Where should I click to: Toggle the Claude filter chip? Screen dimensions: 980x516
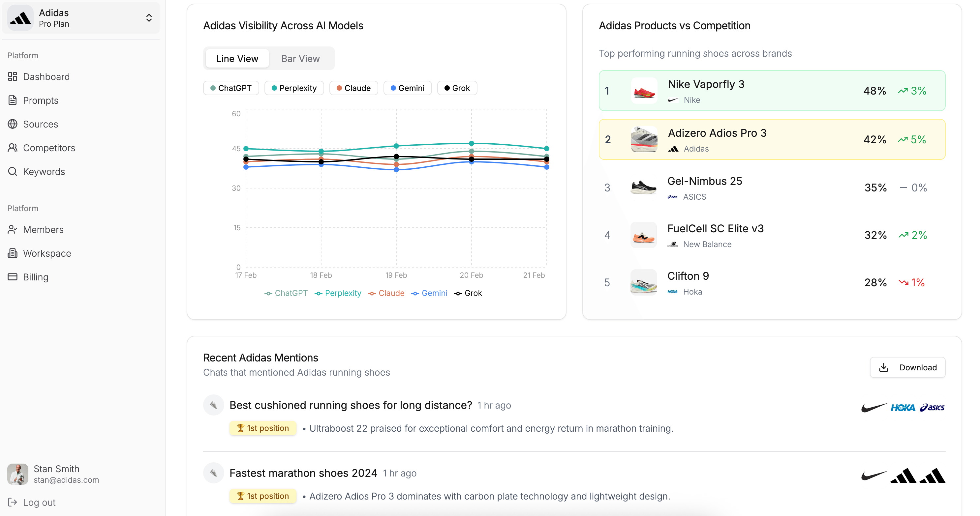[x=353, y=88]
